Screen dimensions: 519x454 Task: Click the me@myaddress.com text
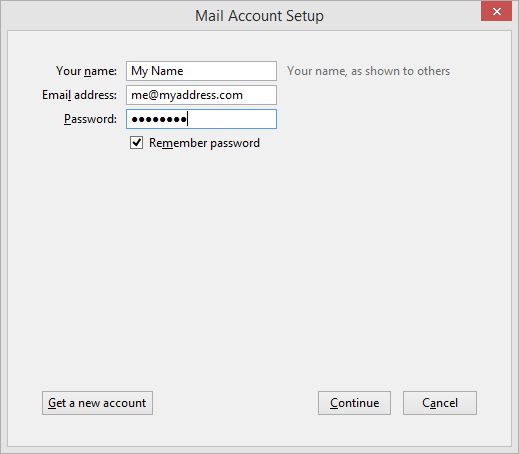point(187,95)
